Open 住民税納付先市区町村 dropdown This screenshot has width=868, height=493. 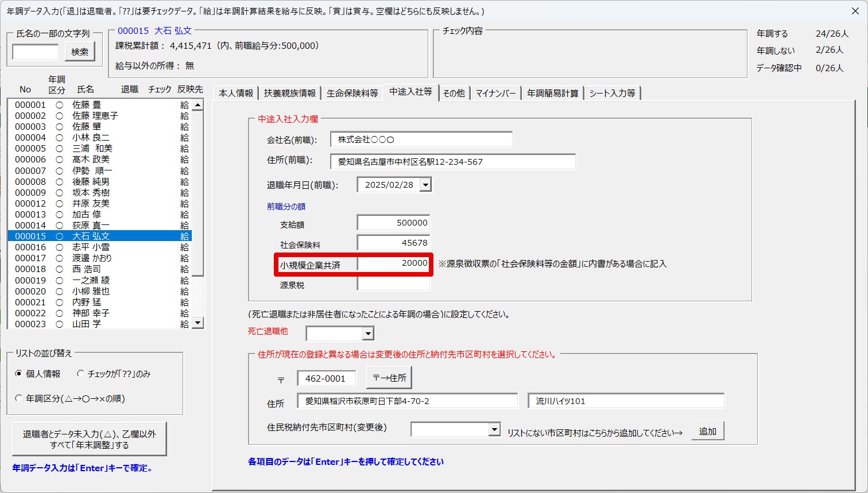coord(494,429)
